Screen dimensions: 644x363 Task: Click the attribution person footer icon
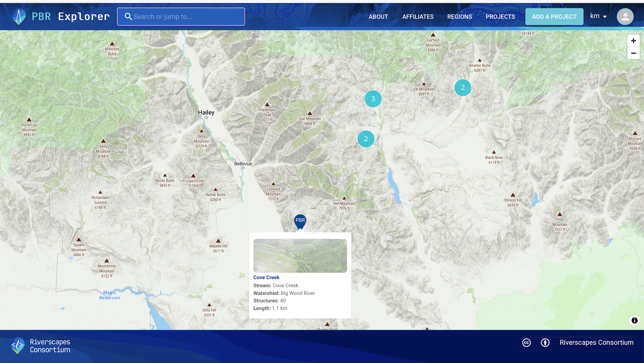pos(545,343)
